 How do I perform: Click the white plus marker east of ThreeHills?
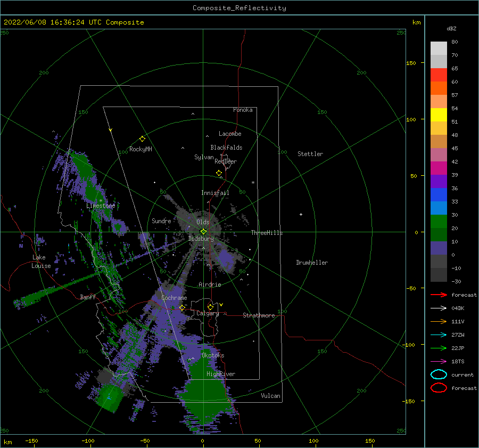301,214
